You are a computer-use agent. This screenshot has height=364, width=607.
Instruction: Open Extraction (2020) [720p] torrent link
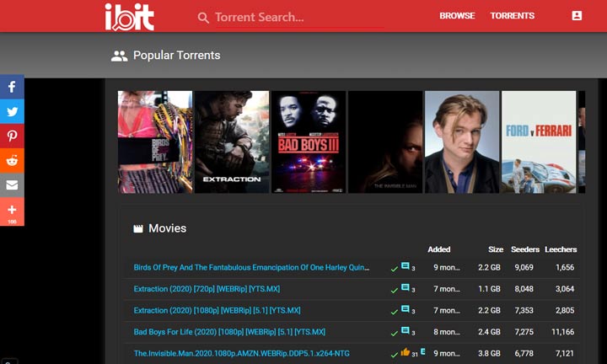pyautogui.click(x=207, y=289)
